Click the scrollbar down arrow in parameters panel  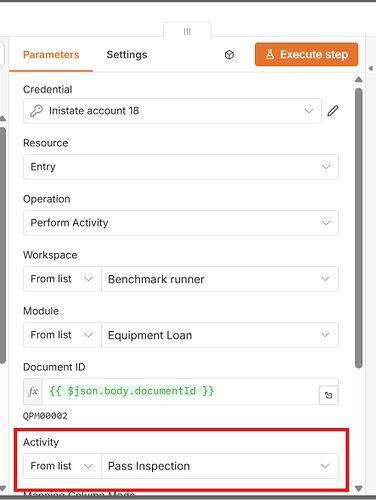click(x=359, y=489)
